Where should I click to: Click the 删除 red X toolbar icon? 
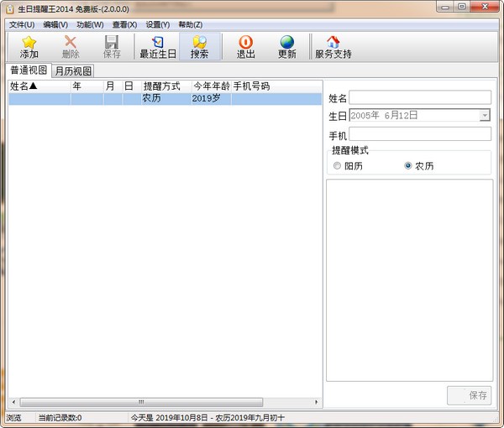pyautogui.click(x=71, y=42)
